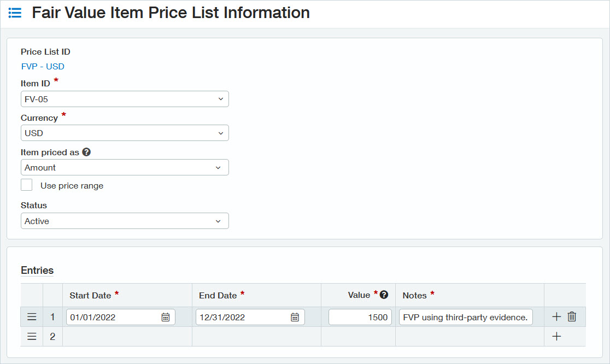Click the drag handle on row 2
Image resolution: width=610 pixels, height=364 pixels.
31,336
